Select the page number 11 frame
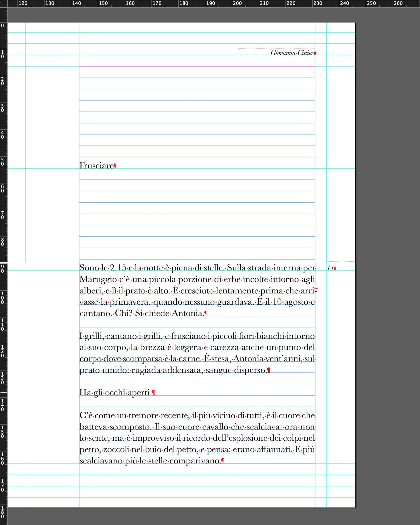 [x=330, y=268]
